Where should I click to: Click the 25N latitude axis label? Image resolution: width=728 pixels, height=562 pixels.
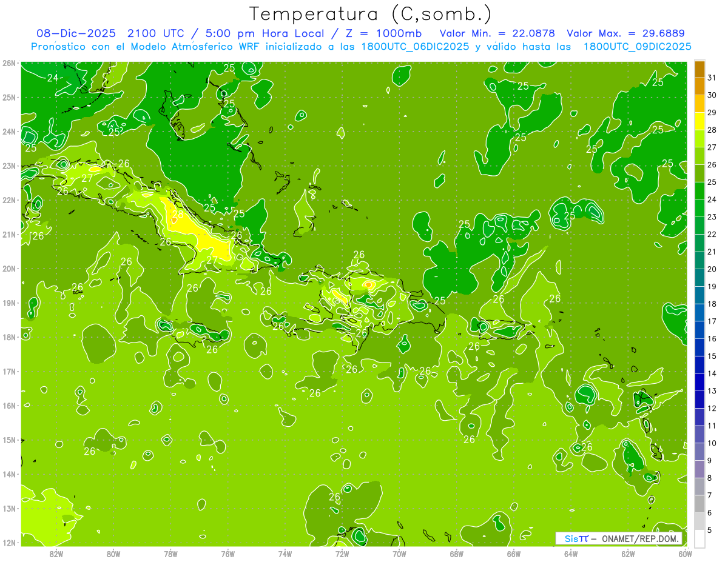[8, 97]
